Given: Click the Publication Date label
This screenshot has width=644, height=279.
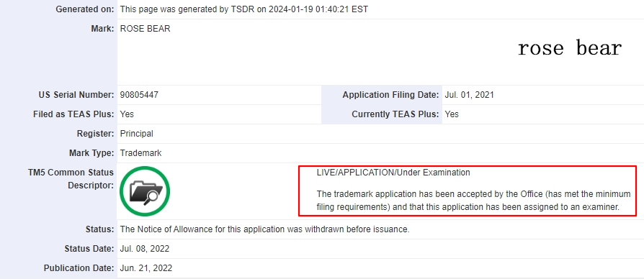Looking at the screenshot, I should pyautogui.click(x=79, y=268).
